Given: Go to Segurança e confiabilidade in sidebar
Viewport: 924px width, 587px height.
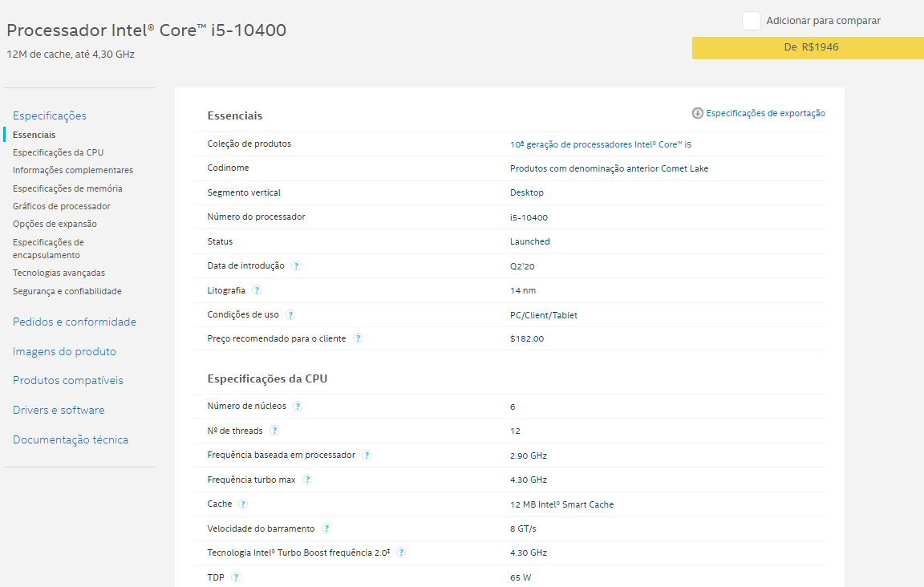Looking at the screenshot, I should (x=67, y=291).
